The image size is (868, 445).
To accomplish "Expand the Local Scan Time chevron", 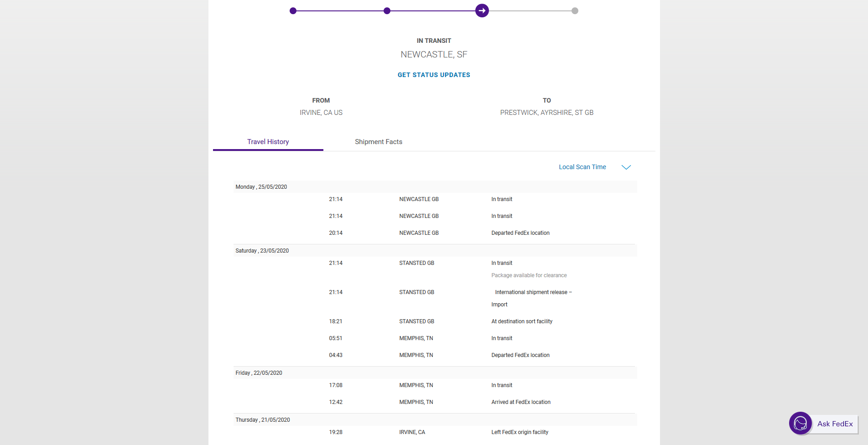I will tap(626, 167).
